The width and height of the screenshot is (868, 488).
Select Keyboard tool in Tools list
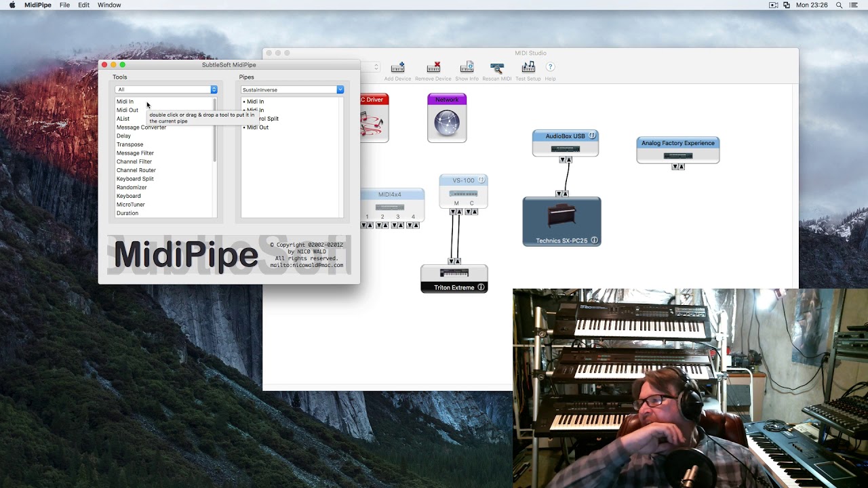point(129,196)
